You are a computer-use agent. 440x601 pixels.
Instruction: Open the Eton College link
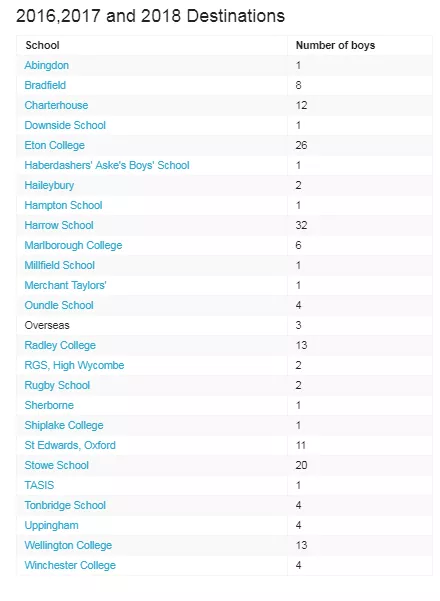pyautogui.click(x=54, y=146)
